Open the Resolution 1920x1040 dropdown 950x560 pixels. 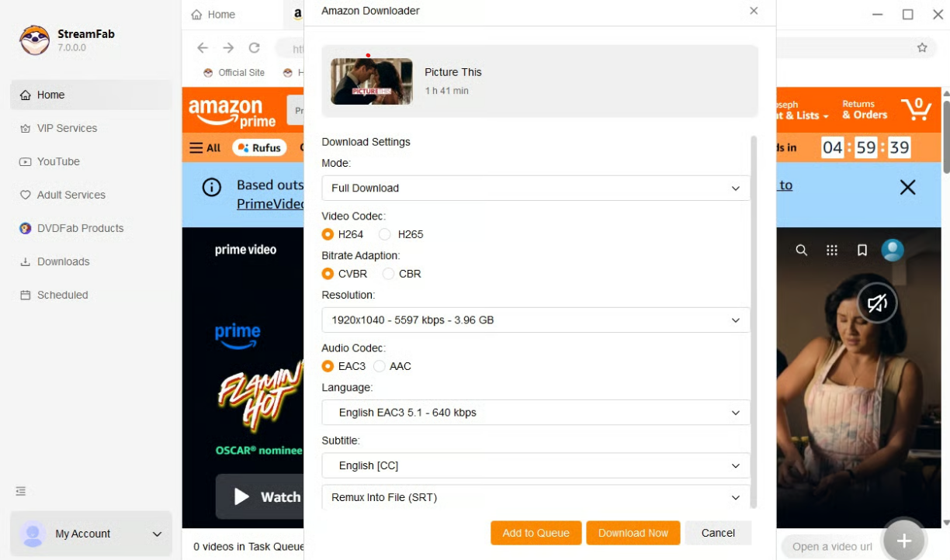click(x=536, y=320)
